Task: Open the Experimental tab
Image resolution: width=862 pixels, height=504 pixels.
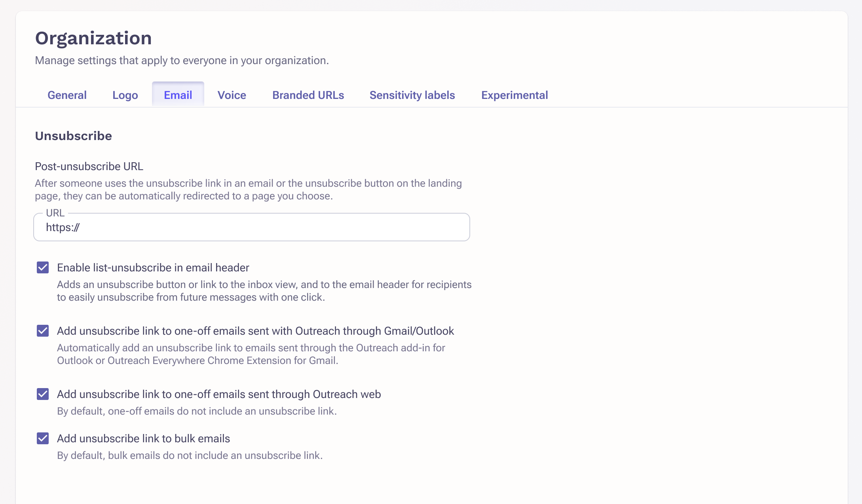Action: pyautogui.click(x=515, y=95)
